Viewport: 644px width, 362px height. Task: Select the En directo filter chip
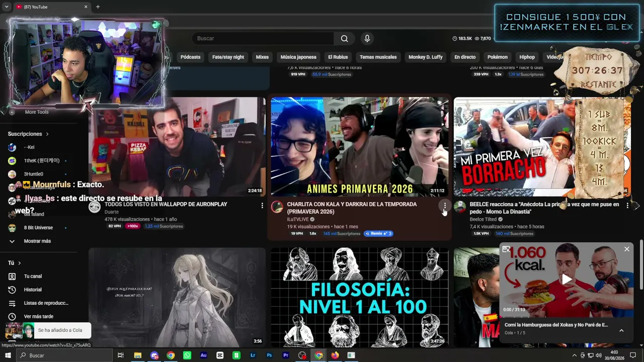(465, 57)
